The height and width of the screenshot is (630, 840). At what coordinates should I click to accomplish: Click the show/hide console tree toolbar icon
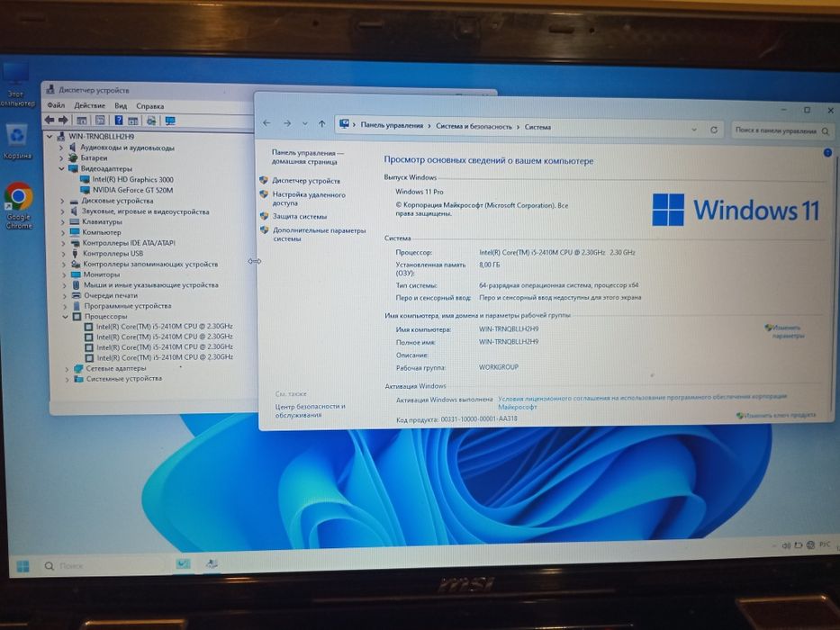point(81,121)
